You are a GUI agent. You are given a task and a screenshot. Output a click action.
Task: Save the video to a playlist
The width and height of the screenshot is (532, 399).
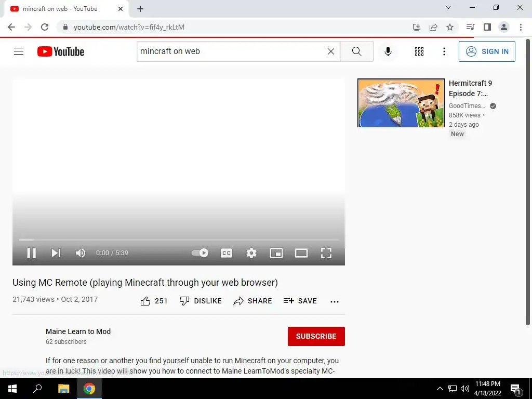coord(300,301)
